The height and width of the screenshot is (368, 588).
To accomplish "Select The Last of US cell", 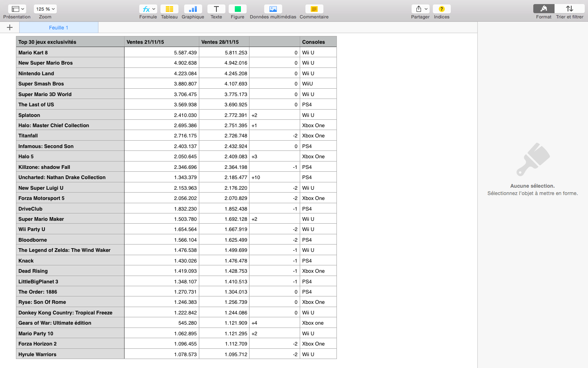I will tap(70, 105).
